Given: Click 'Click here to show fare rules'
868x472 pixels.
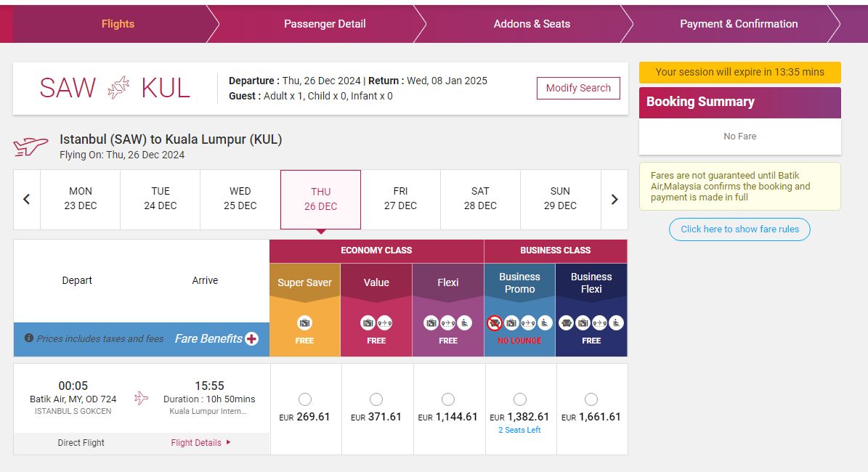Looking at the screenshot, I should pyautogui.click(x=739, y=229).
